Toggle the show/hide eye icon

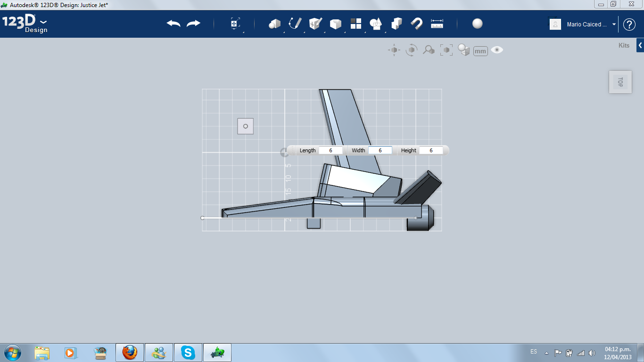[497, 50]
